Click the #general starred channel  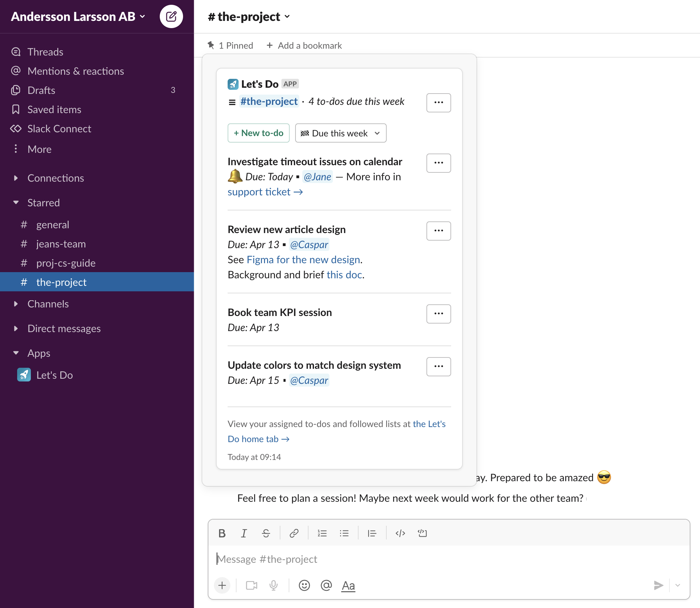(52, 224)
